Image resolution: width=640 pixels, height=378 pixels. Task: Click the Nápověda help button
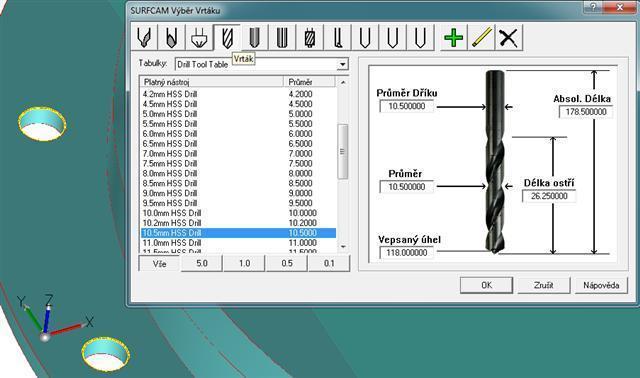[x=601, y=285]
